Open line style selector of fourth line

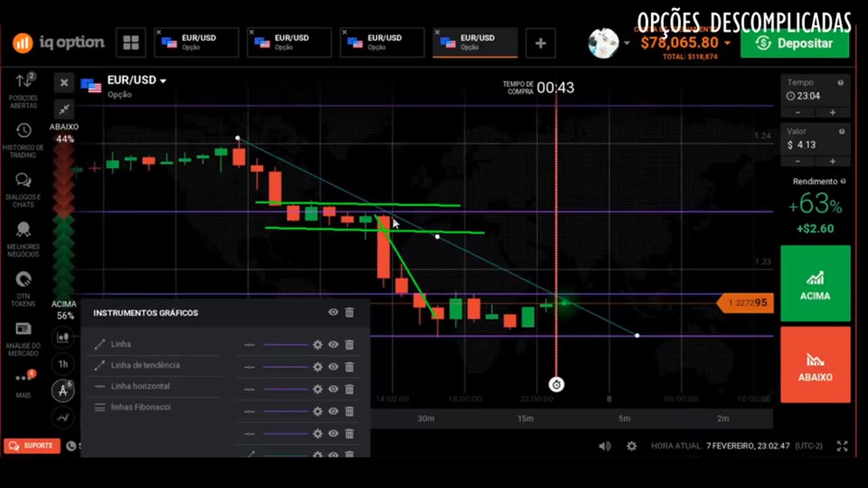[x=250, y=411]
